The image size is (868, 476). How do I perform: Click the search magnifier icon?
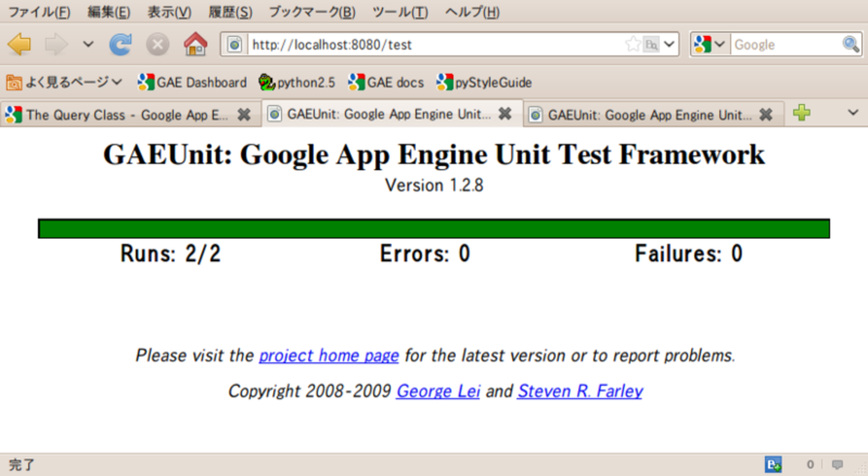pos(851,45)
